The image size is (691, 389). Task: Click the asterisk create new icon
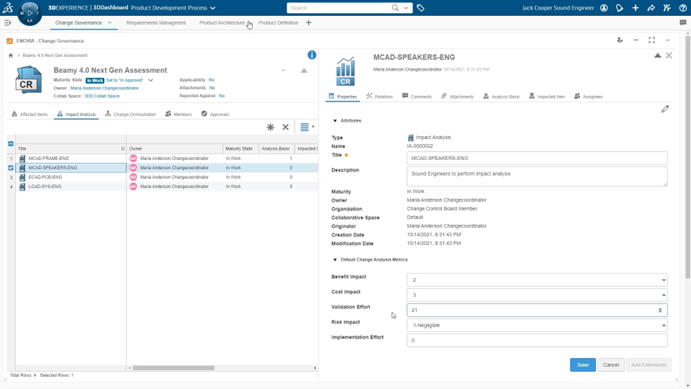point(270,127)
